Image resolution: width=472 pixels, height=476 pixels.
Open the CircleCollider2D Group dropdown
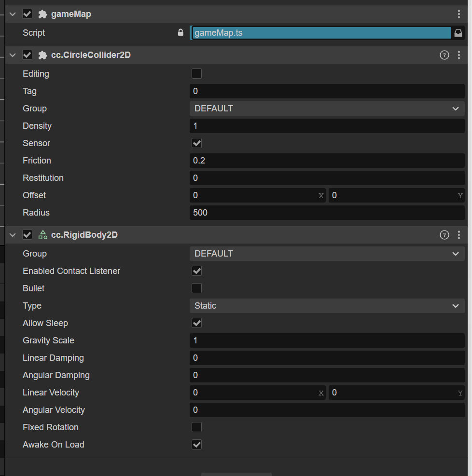tap(327, 109)
